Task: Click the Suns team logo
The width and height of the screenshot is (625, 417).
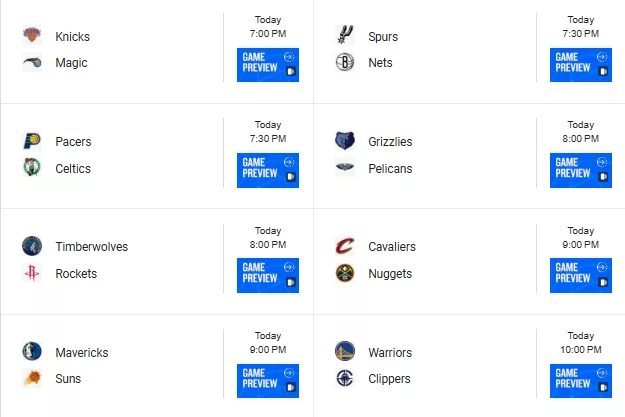Action: [x=32, y=378]
